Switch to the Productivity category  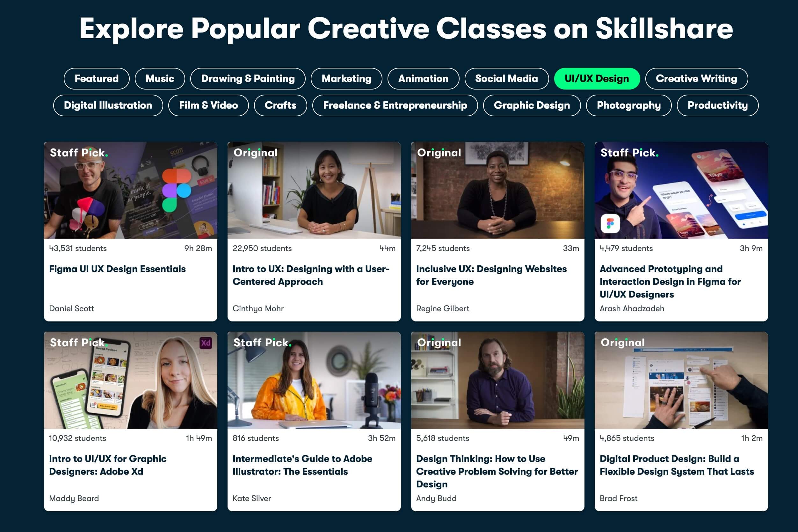click(717, 105)
